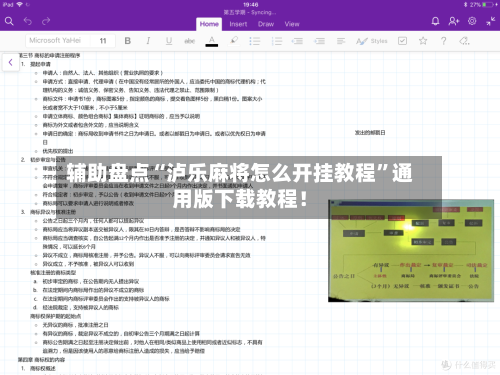
Task: Pick the font color A
Action: coord(212,41)
